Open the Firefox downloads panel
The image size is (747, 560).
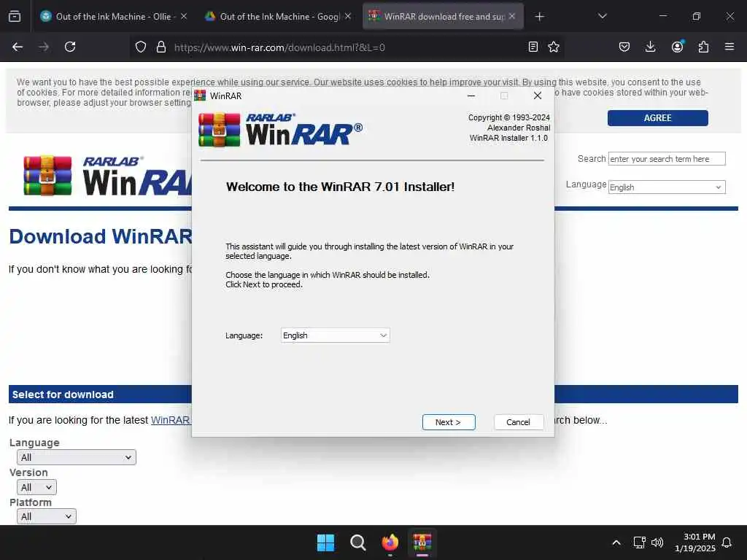pos(650,47)
